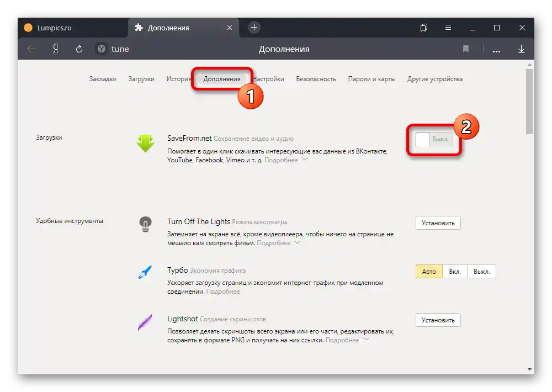Click the Lightshot feather icon
This screenshot has width=552, height=392.
point(145,322)
